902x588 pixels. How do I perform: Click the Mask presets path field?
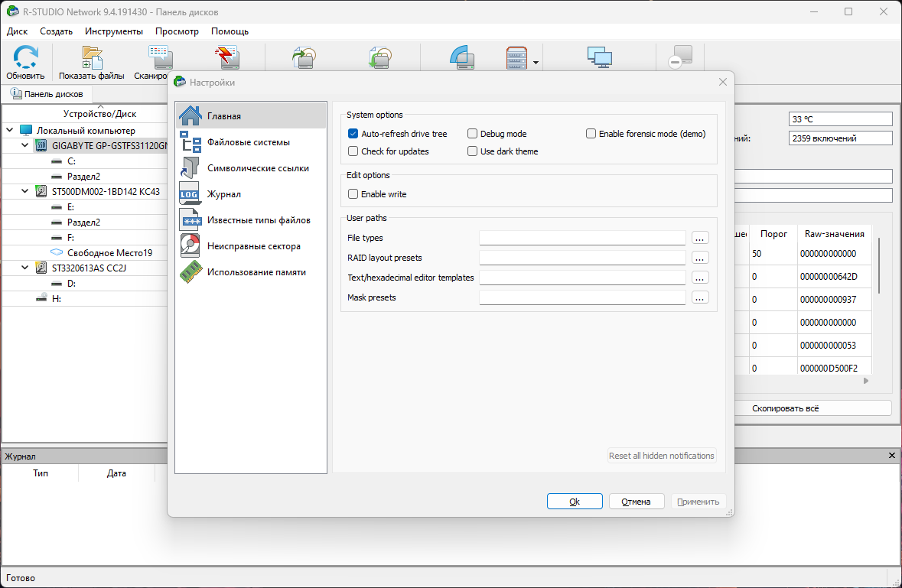point(582,297)
